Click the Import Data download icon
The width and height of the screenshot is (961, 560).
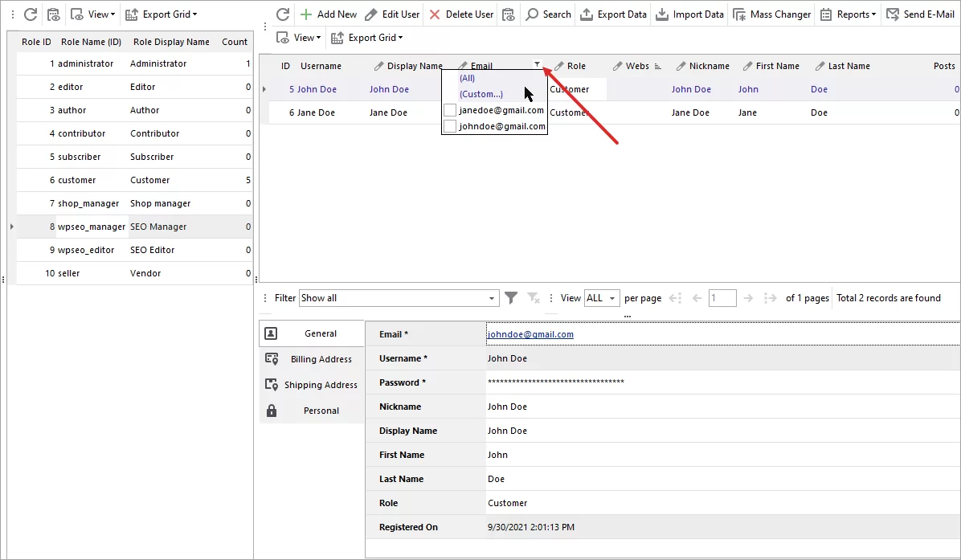point(660,14)
